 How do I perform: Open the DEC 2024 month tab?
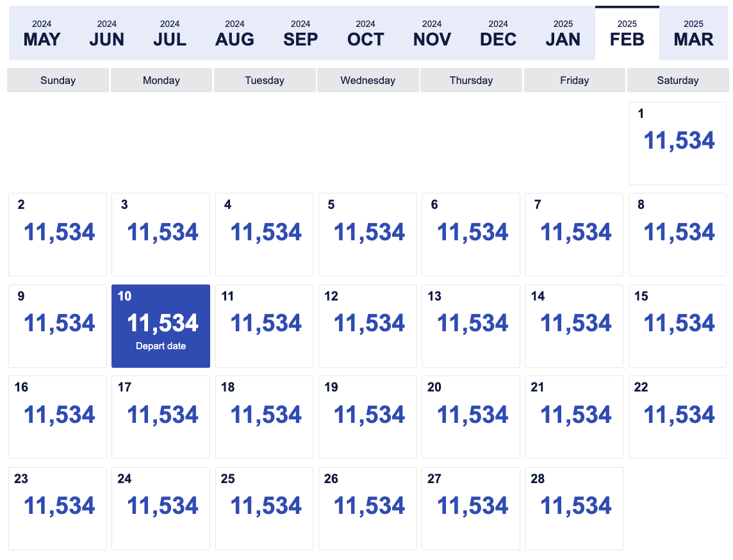pyautogui.click(x=498, y=33)
